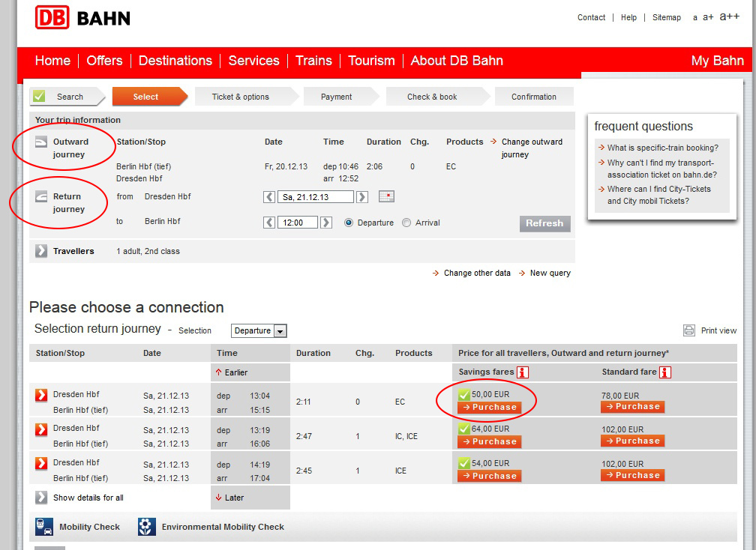This screenshot has height=550, width=756.
Task: Open the Sitemap link
Action: pos(666,17)
